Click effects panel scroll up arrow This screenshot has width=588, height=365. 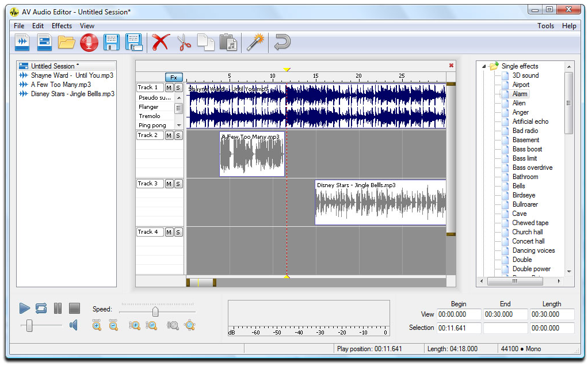[x=569, y=66]
